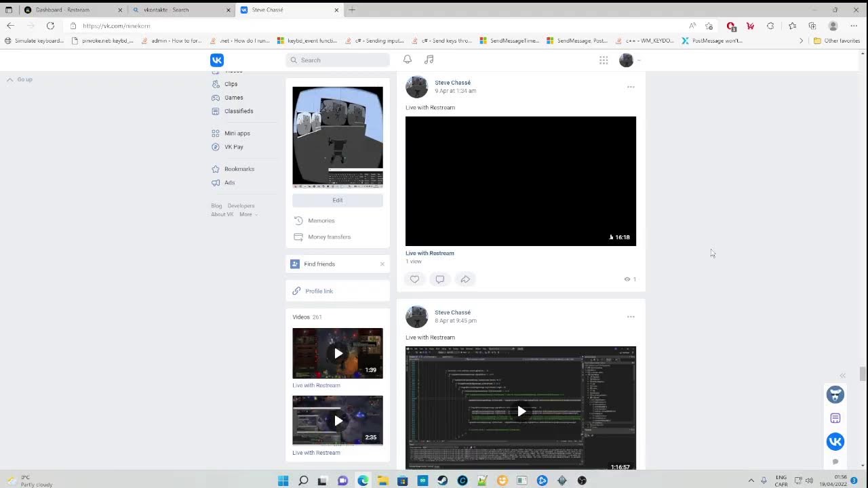Viewport: 868px width, 488px height.
Task: Open the cat-face floating icon
Action: pyautogui.click(x=835, y=394)
